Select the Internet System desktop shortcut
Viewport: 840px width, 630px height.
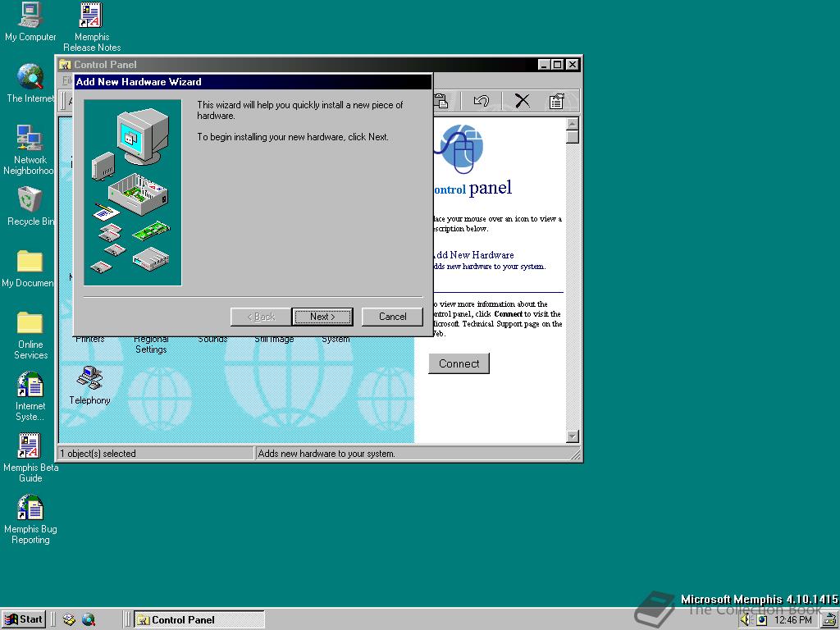30,396
